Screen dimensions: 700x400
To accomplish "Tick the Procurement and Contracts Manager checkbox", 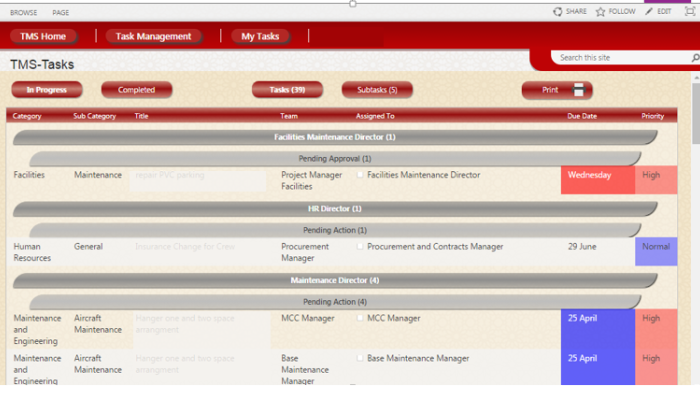I will [360, 246].
